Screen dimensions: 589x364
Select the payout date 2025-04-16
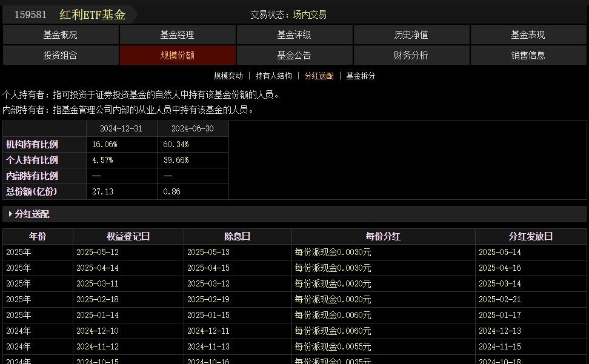[x=500, y=268]
